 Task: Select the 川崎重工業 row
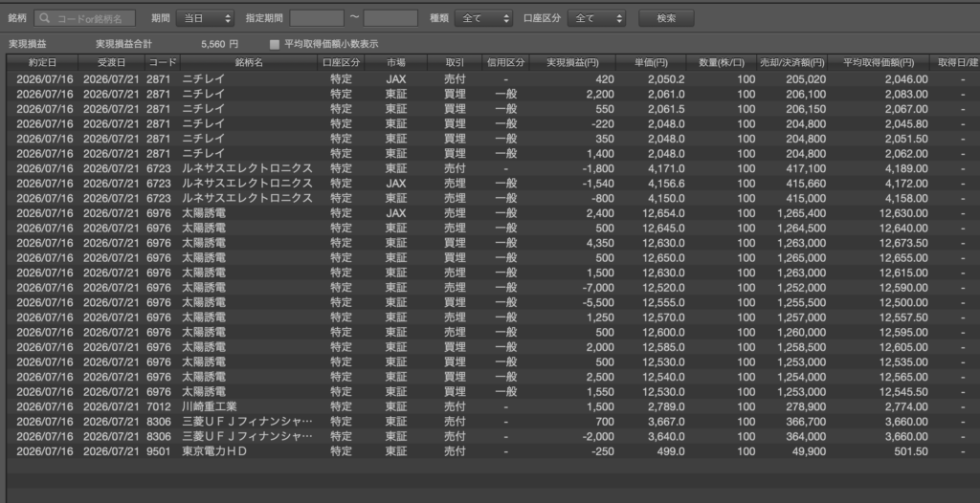(493, 406)
